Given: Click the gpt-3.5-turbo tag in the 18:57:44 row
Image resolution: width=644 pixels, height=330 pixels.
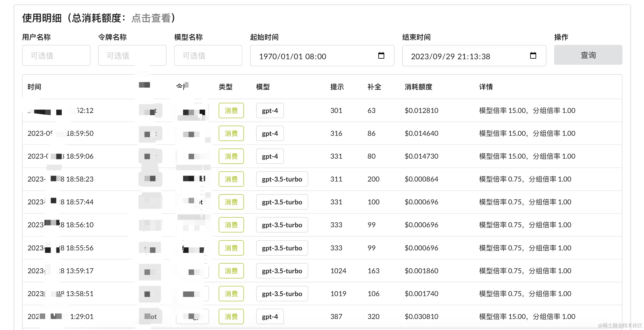Looking at the screenshot, I should (282, 202).
